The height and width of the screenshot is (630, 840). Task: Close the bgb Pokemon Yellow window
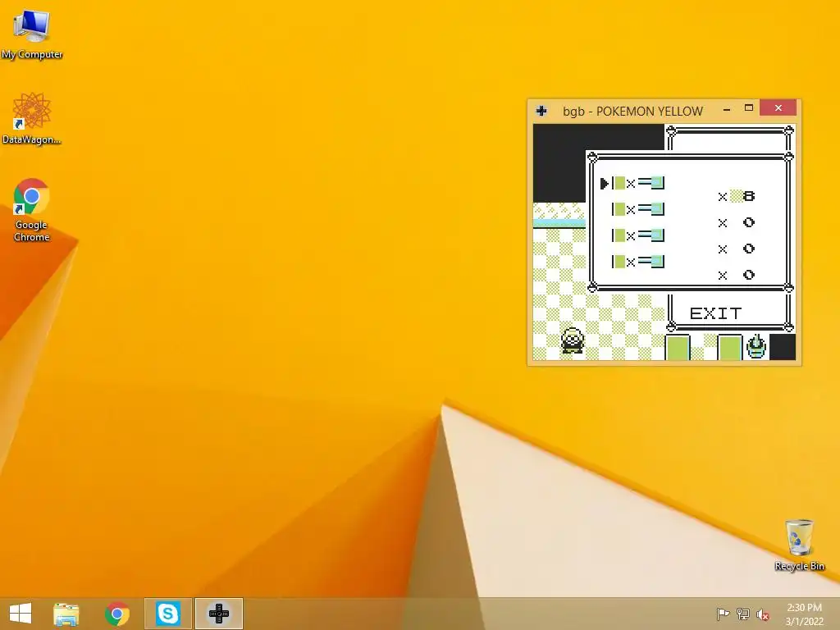click(778, 107)
